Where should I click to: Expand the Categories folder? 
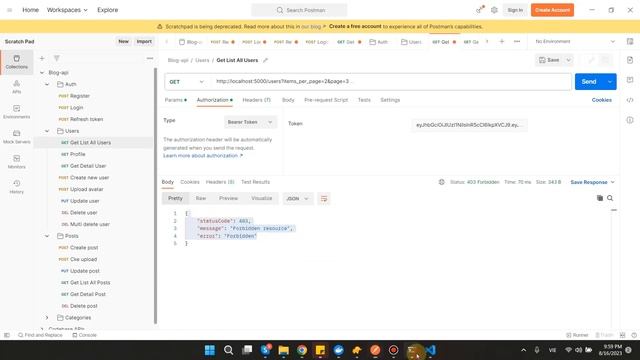pos(47,318)
